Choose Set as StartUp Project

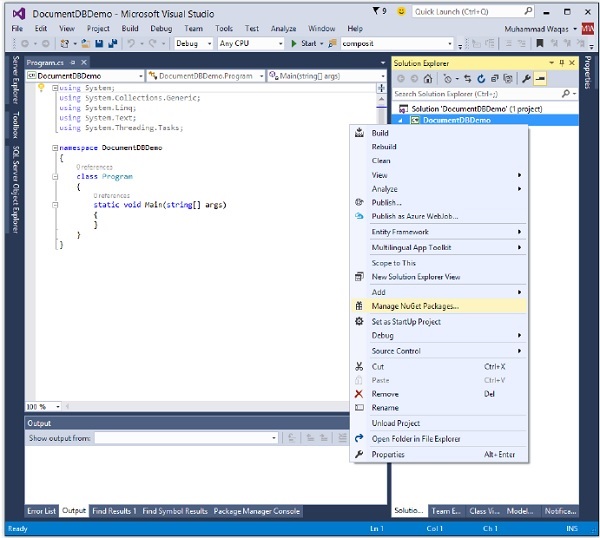tap(406, 321)
